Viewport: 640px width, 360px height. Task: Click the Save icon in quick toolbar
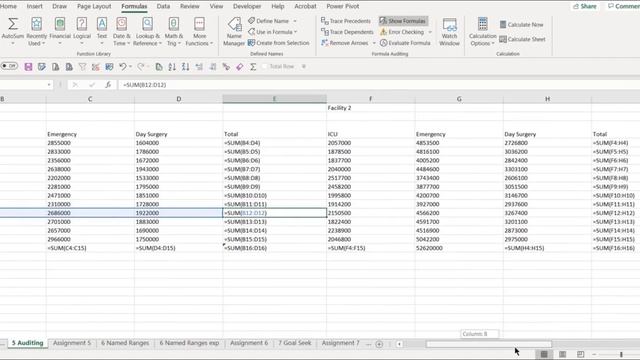click(x=28, y=67)
